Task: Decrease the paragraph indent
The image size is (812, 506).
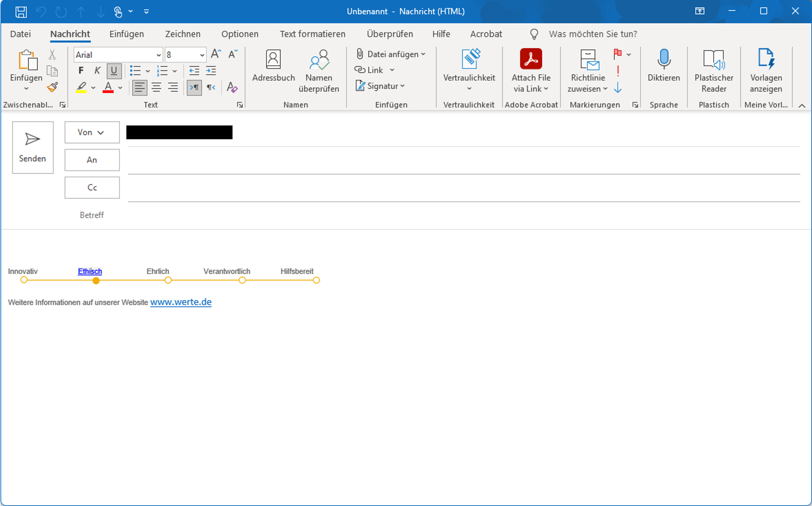Action: coord(194,71)
